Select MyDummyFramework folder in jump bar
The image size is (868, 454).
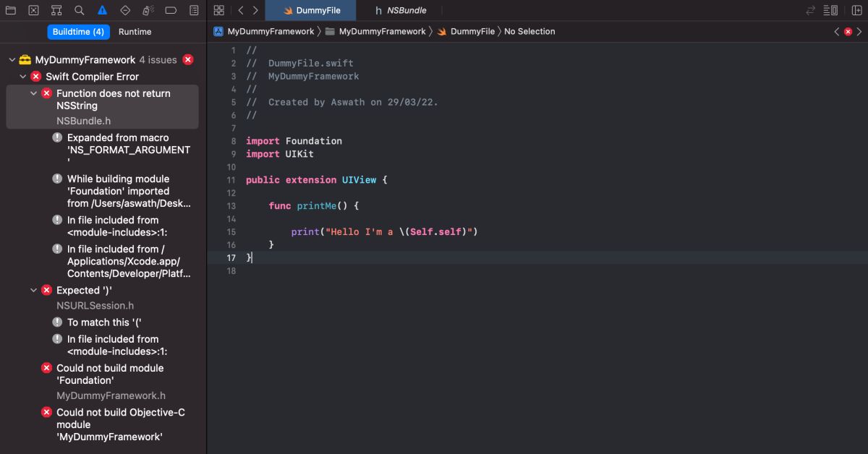click(375, 32)
